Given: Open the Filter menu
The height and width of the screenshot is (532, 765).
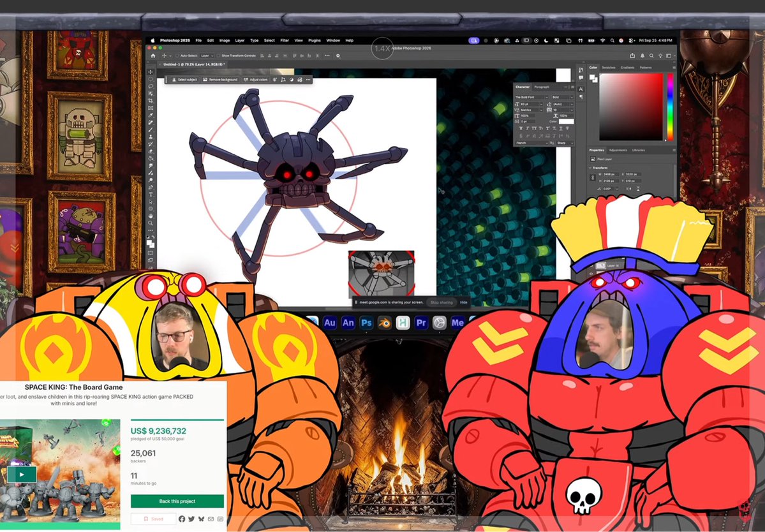Looking at the screenshot, I should (x=285, y=40).
